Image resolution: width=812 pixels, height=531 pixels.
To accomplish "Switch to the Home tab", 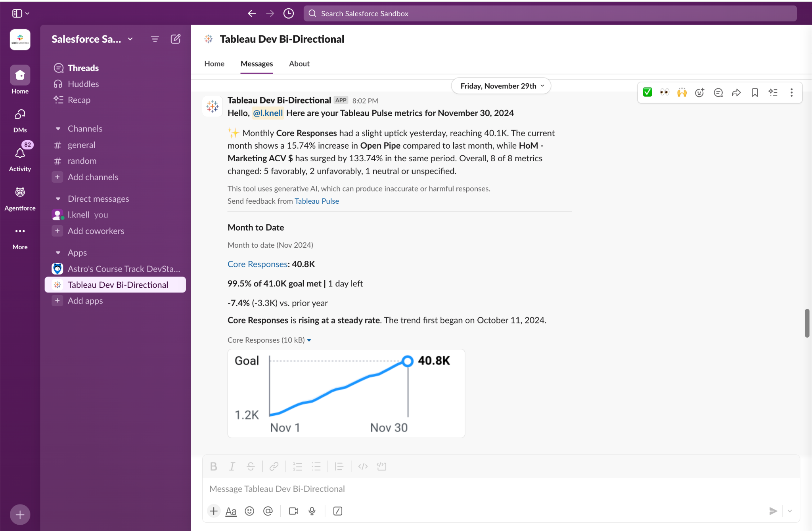I will pyautogui.click(x=214, y=64).
